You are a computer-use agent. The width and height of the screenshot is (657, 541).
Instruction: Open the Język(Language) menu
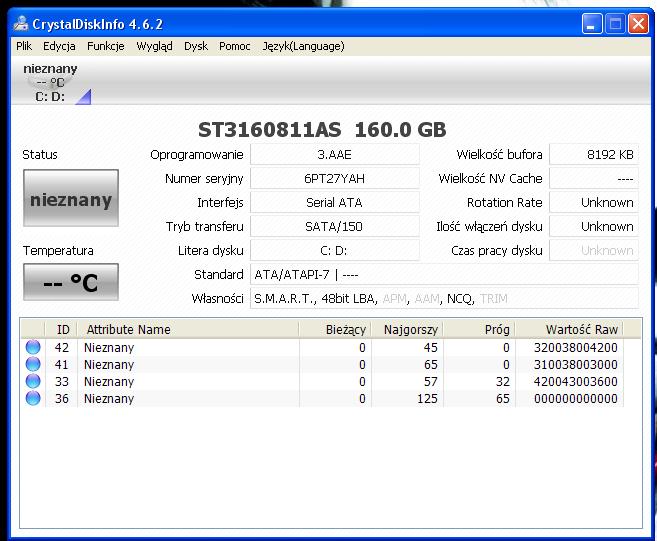point(303,46)
